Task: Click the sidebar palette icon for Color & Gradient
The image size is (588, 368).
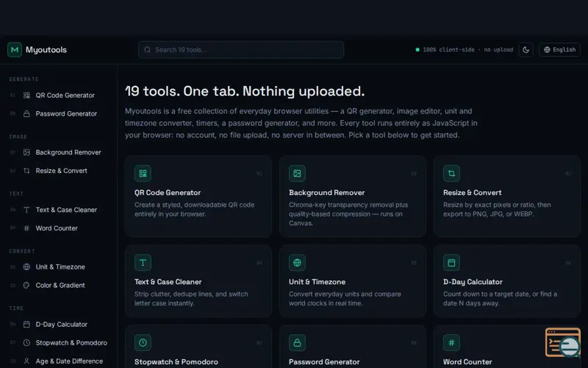Action: (x=26, y=286)
